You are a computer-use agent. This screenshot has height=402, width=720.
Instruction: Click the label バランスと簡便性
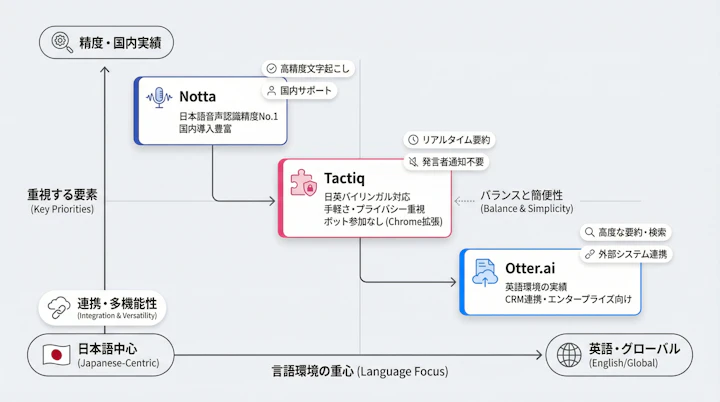click(522, 195)
